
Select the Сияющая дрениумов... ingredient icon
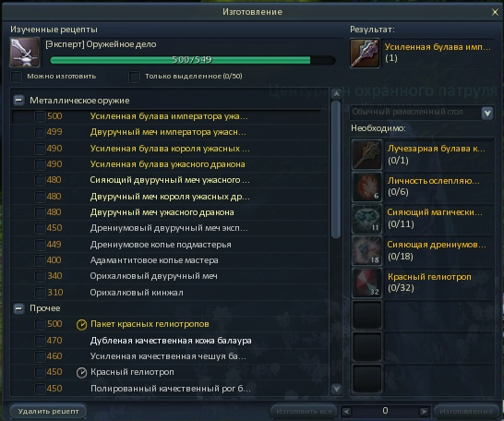point(366,251)
